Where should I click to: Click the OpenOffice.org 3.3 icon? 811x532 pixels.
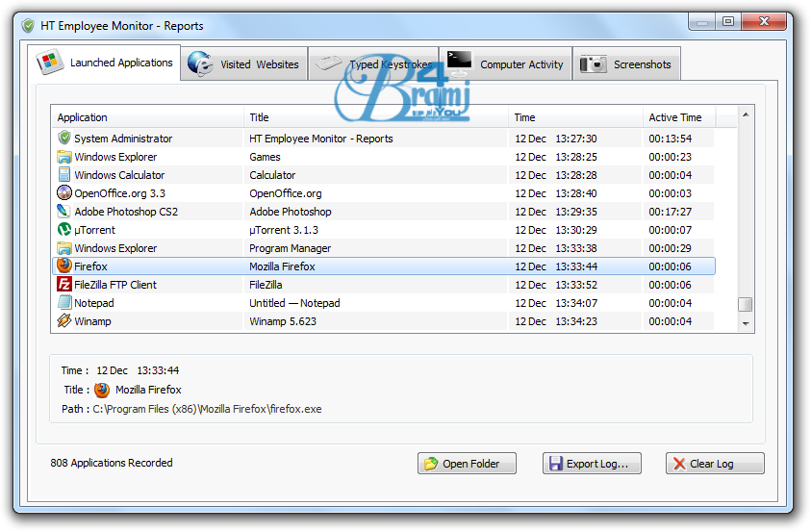pos(64,193)
